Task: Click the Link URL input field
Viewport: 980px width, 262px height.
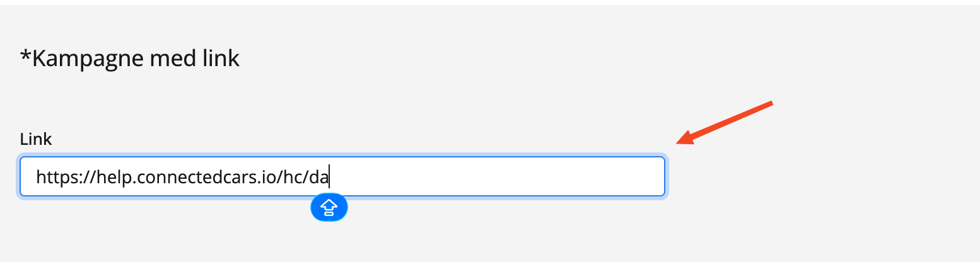Action: tap(342, 177)
